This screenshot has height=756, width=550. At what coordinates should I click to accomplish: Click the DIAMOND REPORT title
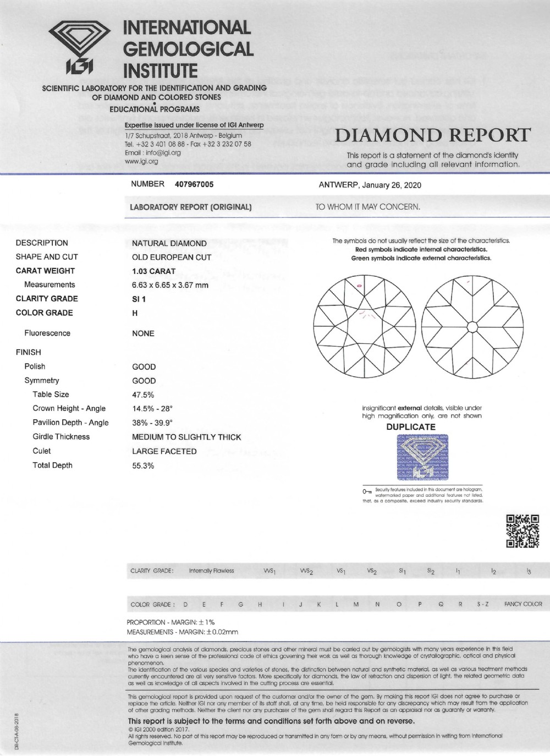pyautogui.click(x=432, y=135)
